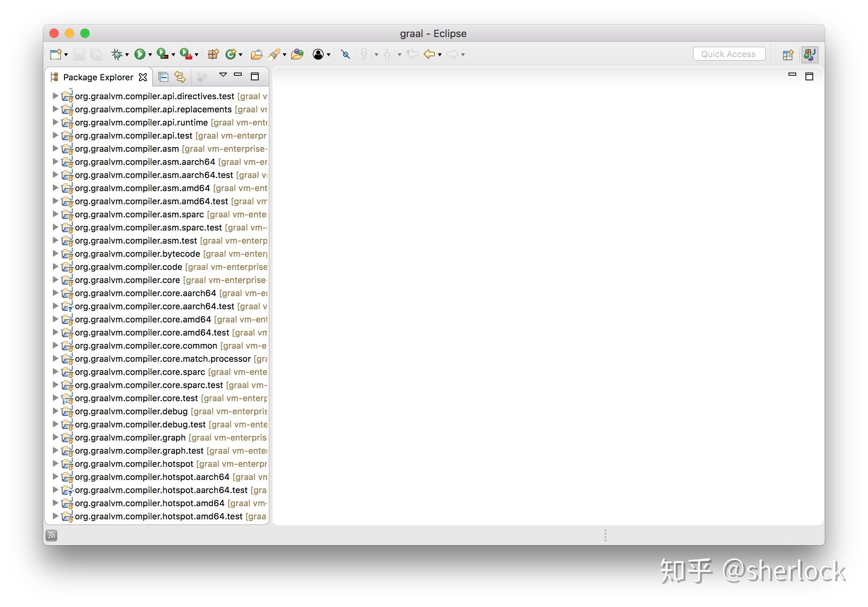
Task: Click the green Run button
Action: click(139, 54)
